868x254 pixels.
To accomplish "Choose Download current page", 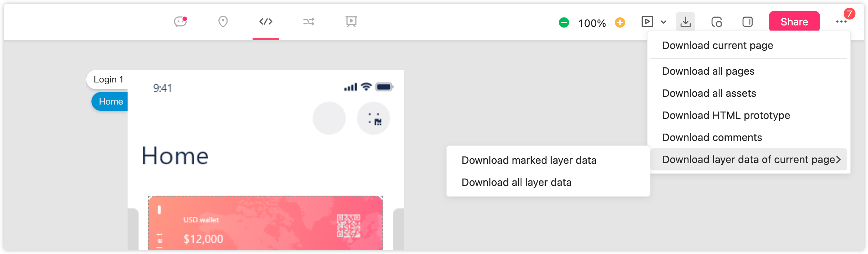I will coord(717,46).
